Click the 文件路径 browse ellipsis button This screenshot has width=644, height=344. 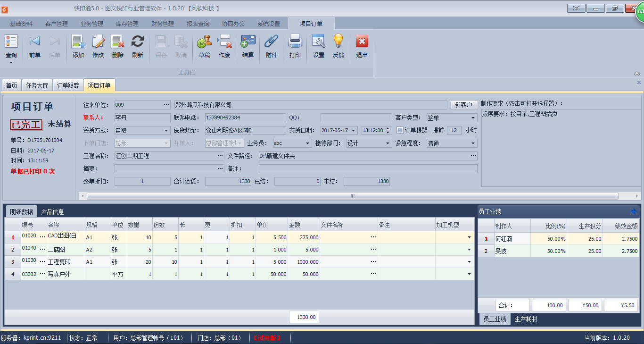(x=473, y=156)
